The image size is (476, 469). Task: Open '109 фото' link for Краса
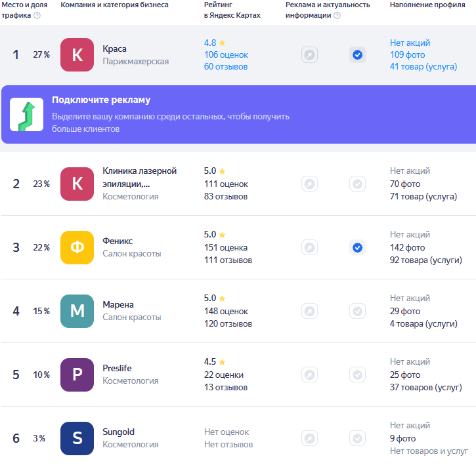[407, 54]
